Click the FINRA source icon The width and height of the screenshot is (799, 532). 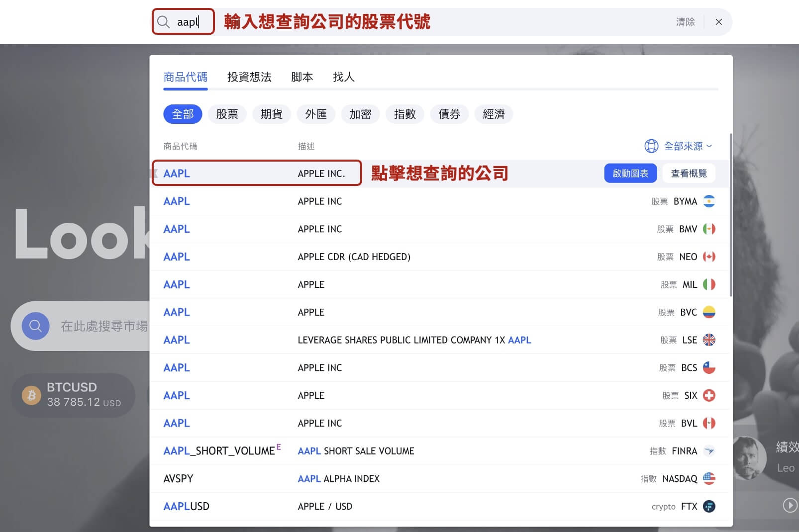point(709,451)
